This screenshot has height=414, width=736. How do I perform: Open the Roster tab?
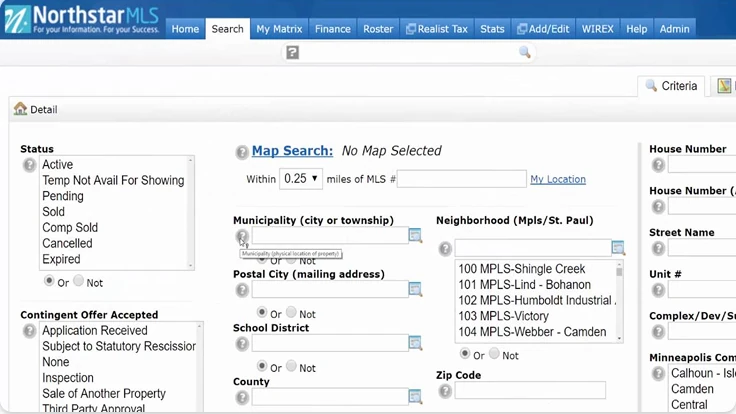pos(378,29)
